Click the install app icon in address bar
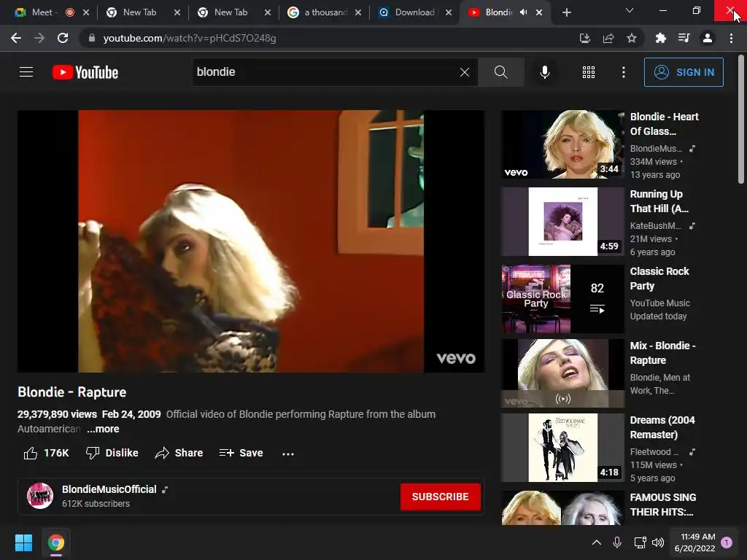Screen dimensions: 747x560 point(584,38)
